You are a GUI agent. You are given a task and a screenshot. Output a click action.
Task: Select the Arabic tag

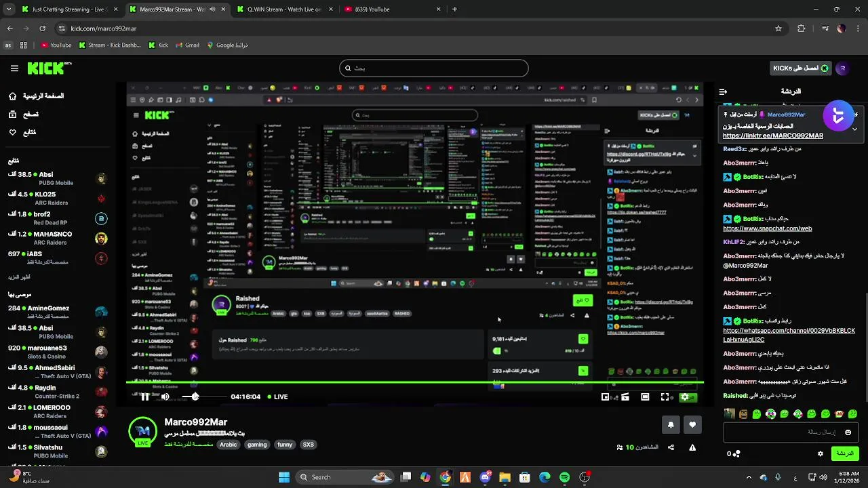tap(229, 445)
